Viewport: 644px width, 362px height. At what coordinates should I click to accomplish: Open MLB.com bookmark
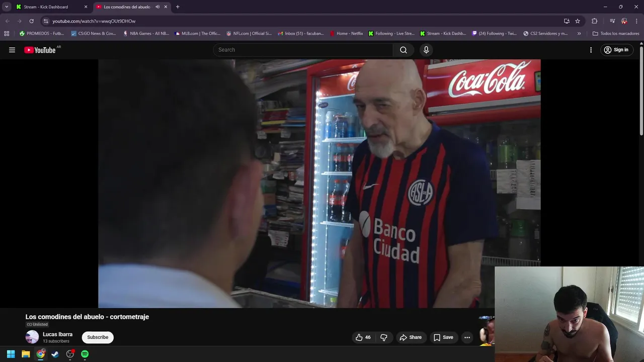tap(197, 34)
